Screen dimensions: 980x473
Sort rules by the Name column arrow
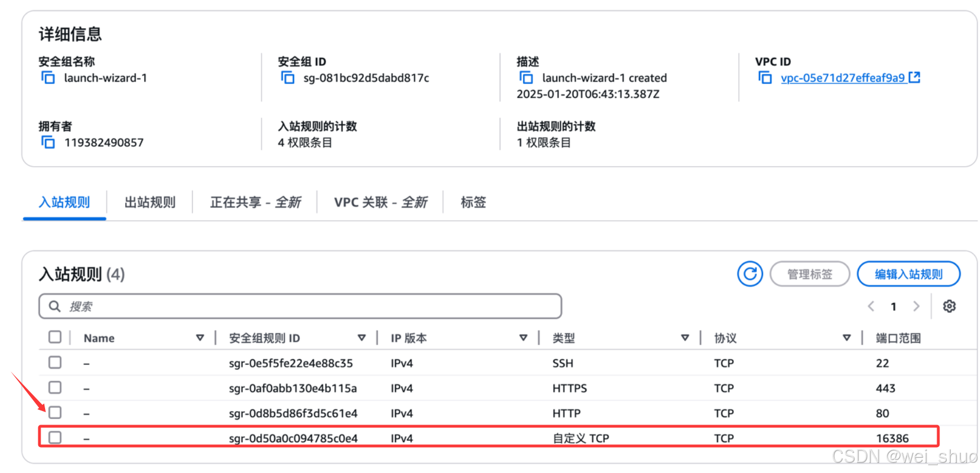tap(200, 338)
